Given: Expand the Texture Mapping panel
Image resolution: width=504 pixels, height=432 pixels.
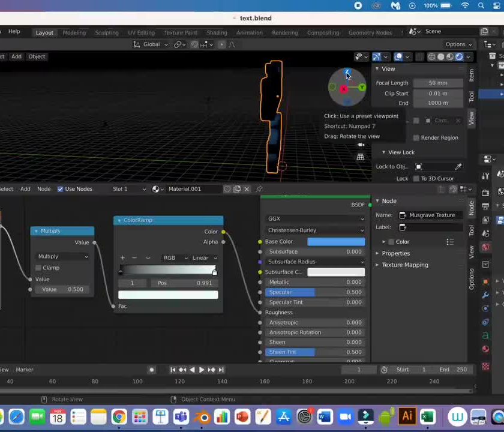Looking at the screenshot, I should [x=405, y=265].
